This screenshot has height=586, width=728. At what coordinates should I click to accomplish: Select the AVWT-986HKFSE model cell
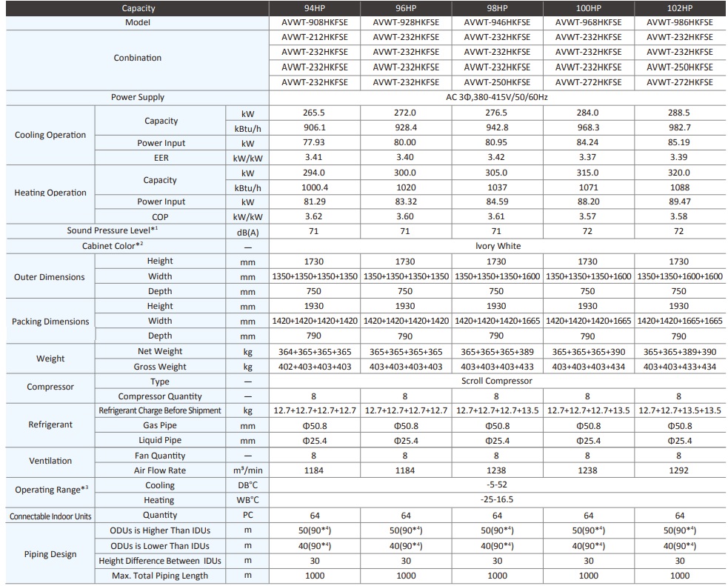[x=679, y=22]
